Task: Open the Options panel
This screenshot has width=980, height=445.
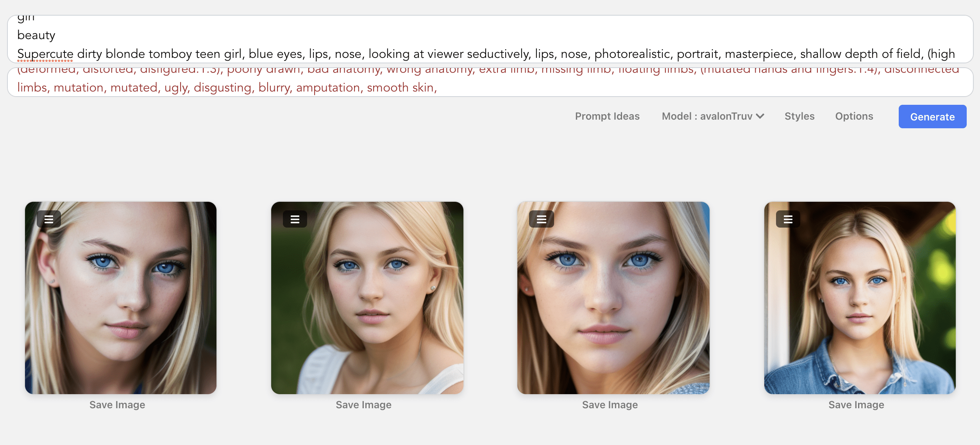Action: (854, 116)
